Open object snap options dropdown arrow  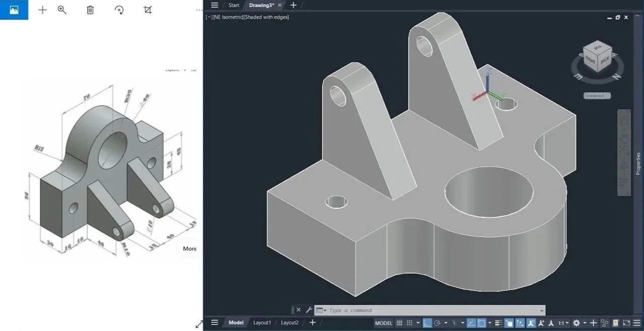pyautogui.click(x=490, y=323)
